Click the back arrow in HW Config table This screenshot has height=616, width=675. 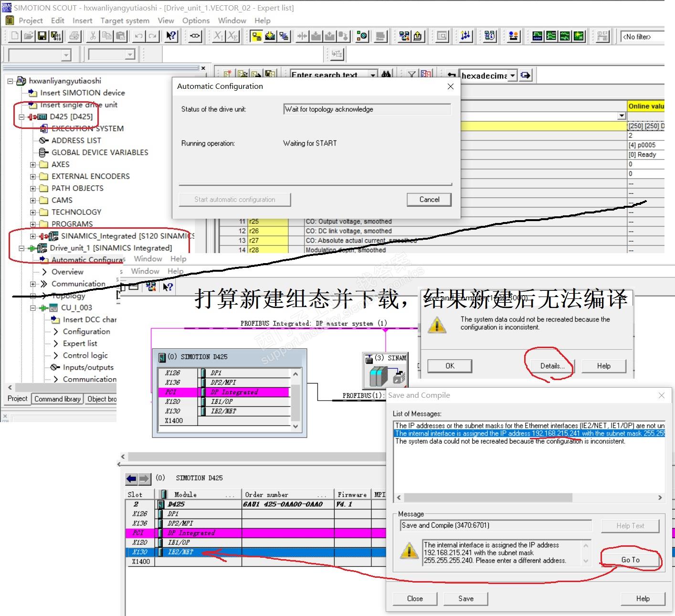point(131,478)
